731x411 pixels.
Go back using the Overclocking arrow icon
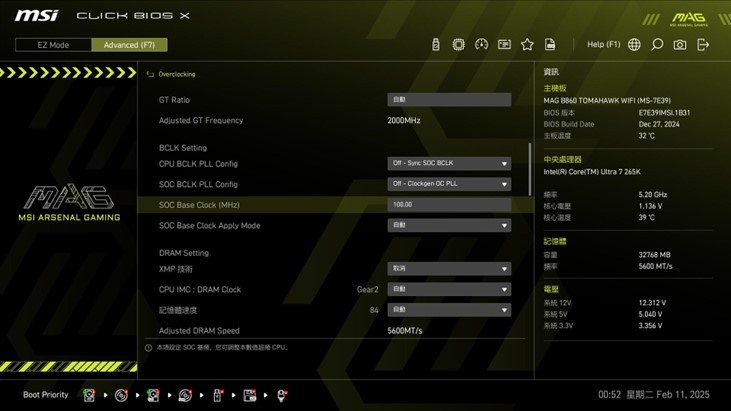[150, 74]
